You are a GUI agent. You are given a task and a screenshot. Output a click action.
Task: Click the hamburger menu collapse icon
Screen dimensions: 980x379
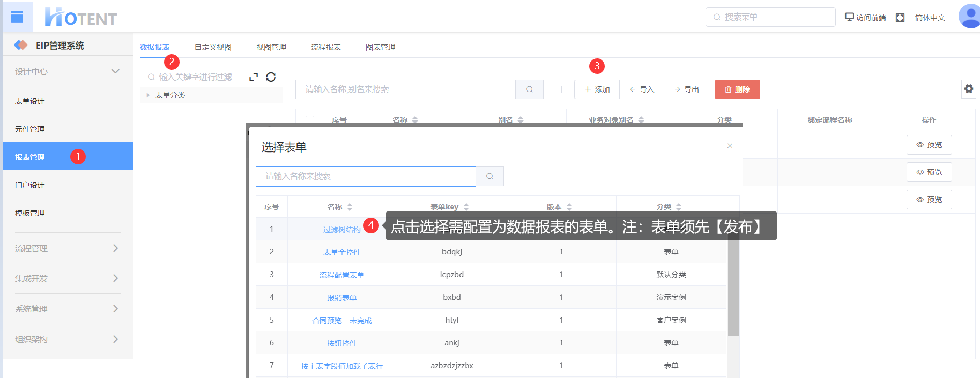tap(17, 17)
